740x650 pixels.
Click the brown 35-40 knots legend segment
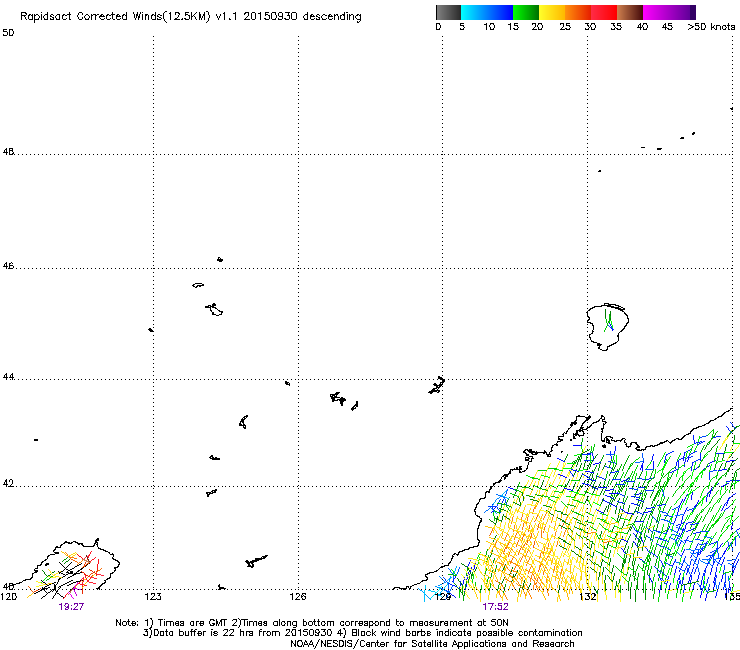click(x=630, y=12)
